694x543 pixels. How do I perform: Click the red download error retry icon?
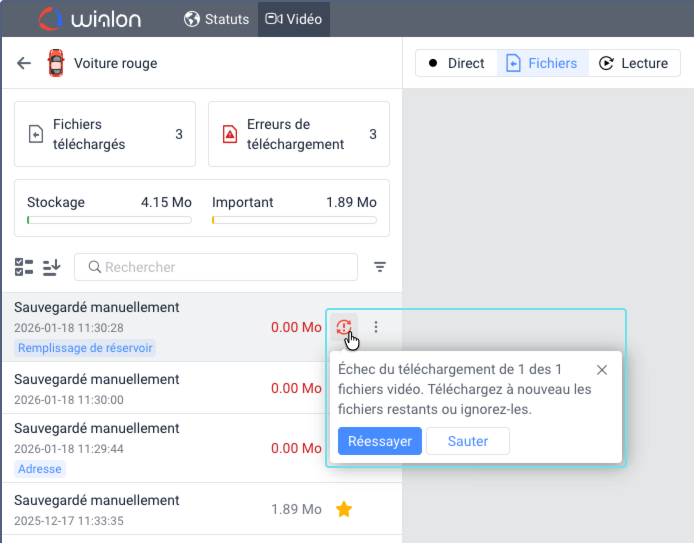[x=344, y=326]
